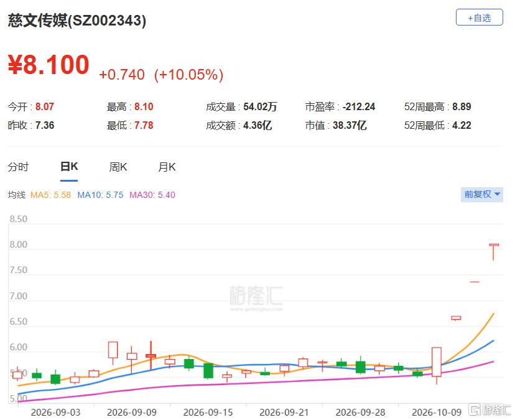Open the 月K monthly chart tab
Screen dimensions: 515x420
click(167, 167)
